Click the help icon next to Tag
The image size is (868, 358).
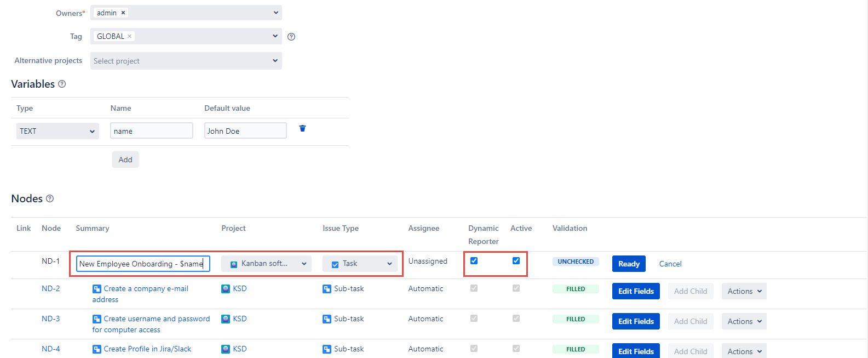pyautogui.click(x=291, y=37)
